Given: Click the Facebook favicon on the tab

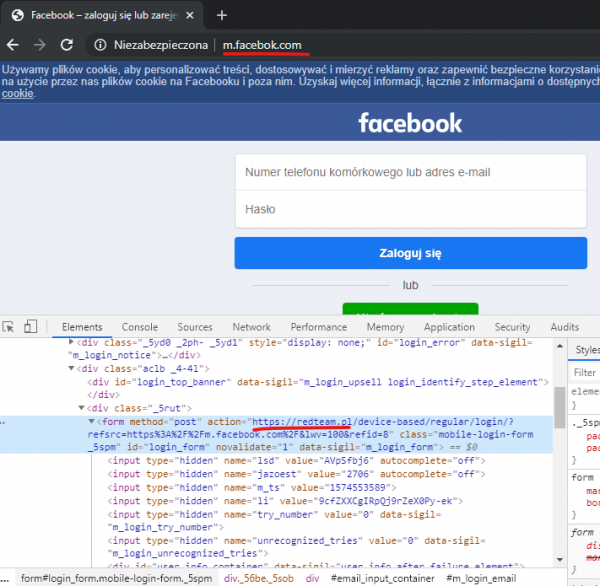Looking at the screenshot, I should click(x=16, y=15).
